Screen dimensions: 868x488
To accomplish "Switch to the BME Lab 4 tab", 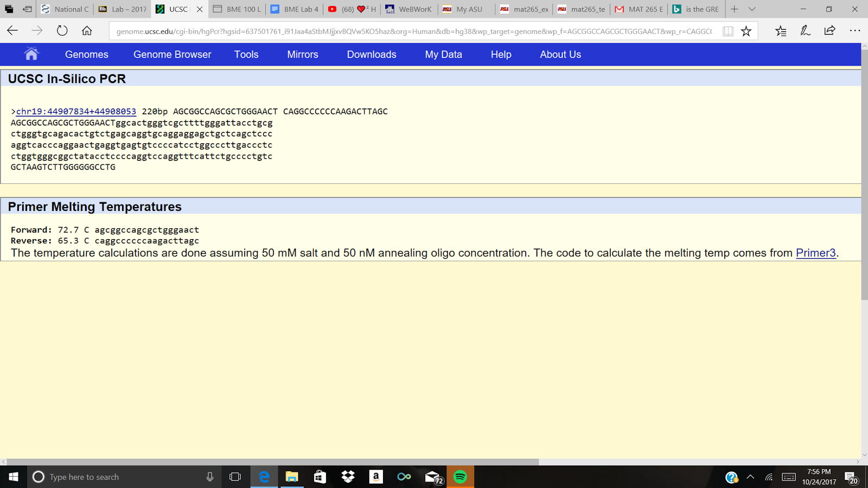I will pos(296,9).
